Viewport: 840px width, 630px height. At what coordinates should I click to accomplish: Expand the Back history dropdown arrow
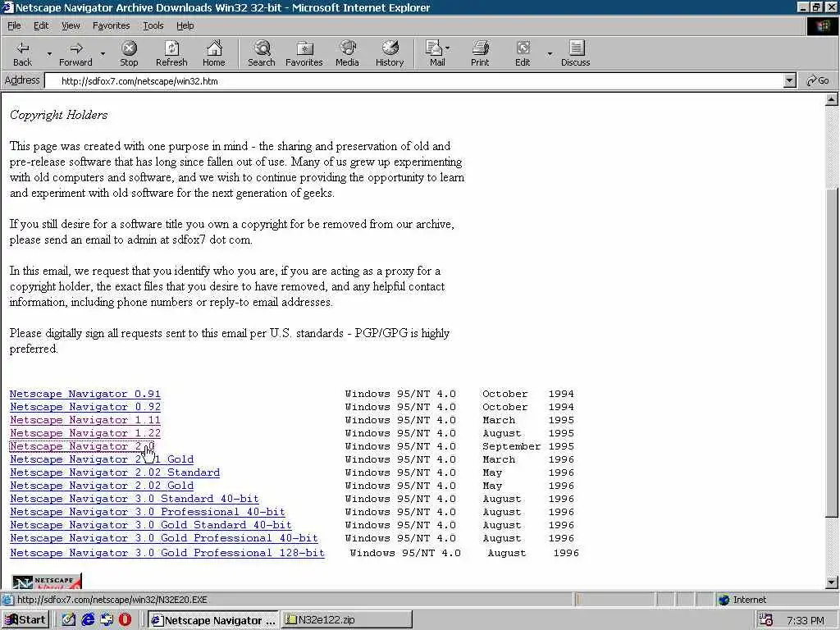point(49,54)
